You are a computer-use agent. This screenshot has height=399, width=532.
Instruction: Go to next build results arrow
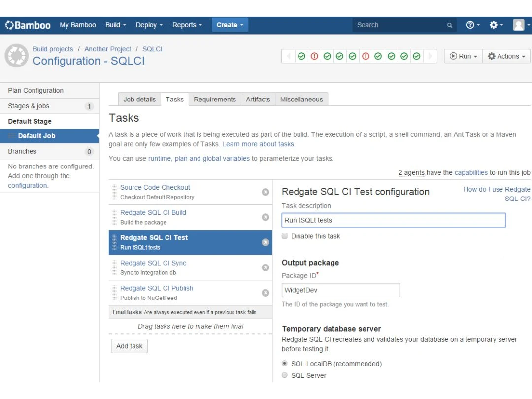(430, 56)
